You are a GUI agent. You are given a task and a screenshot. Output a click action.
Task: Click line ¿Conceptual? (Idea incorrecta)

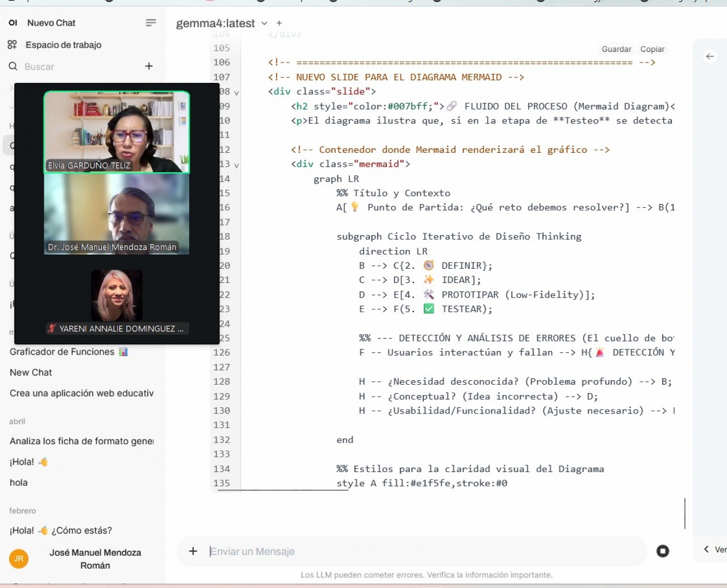pyautogui.click(x=478, y=397)
